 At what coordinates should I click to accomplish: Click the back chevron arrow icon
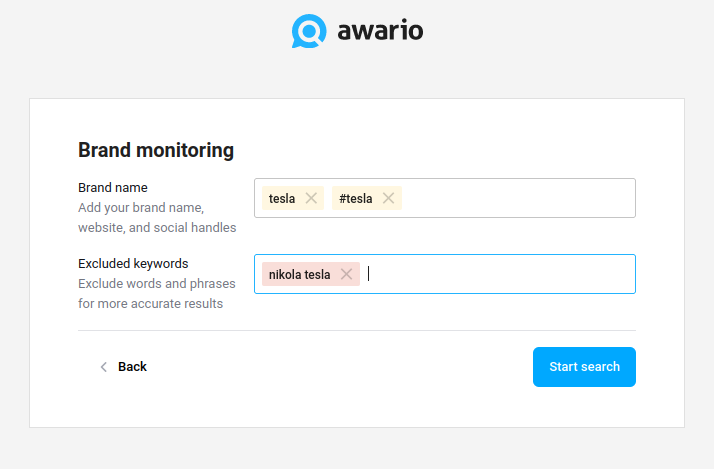(104, 367)
